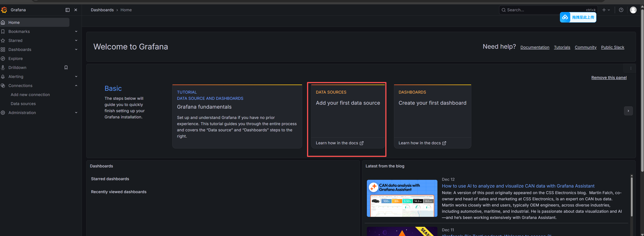Open the Documentation help link
Viewport: 644px width, 236px height.
click(535, 47)
